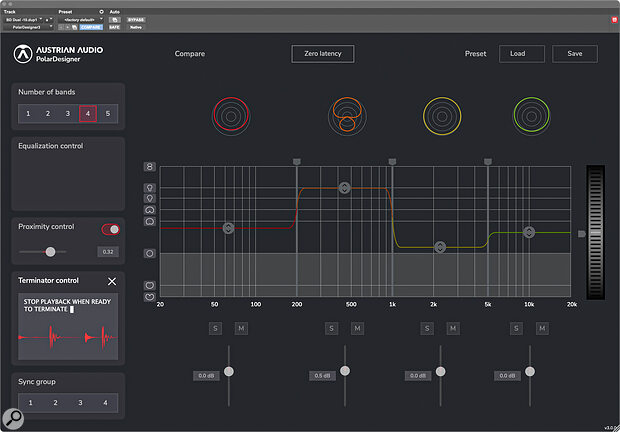This screenshot has height=432, width=620.
Task: Select Sync group 1
Action: pyautogui.click(x=30, y=403)
